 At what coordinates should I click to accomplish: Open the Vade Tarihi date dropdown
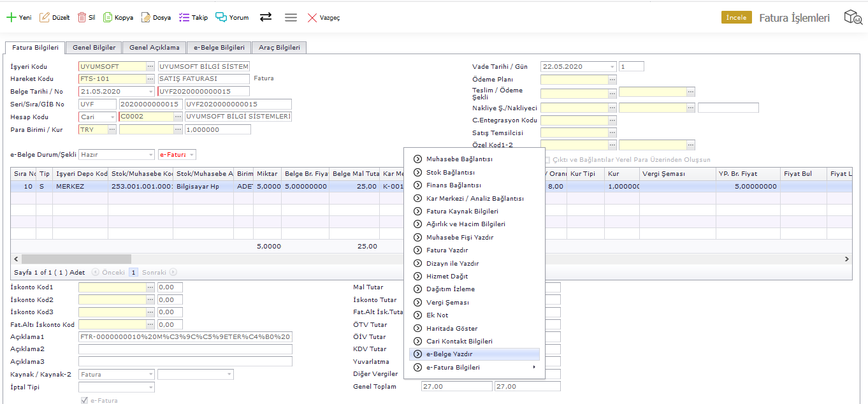pyautogui.click(x=612, y=66)
